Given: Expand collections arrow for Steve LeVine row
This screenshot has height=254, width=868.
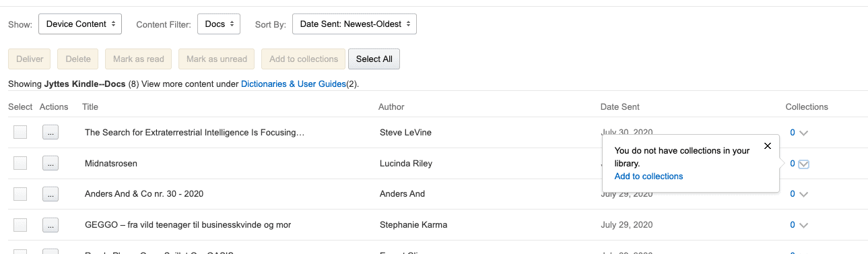Looking at the screenshot, I should pos(803,133).
